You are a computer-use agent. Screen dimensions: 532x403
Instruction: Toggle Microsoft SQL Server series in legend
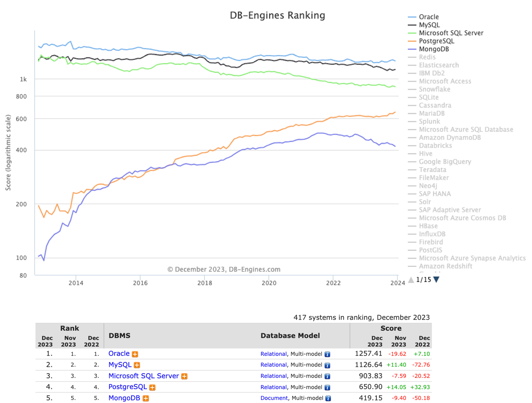point(446,33)
